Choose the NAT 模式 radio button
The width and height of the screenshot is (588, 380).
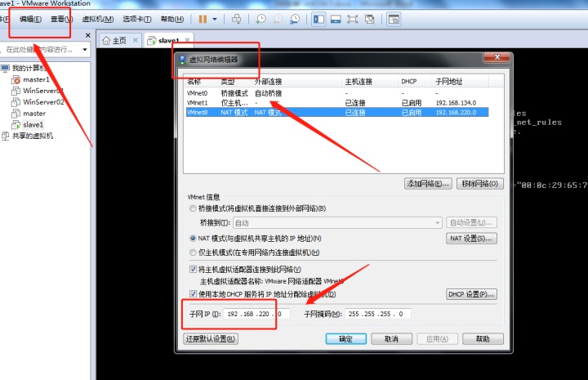click(x=193, y=239)
